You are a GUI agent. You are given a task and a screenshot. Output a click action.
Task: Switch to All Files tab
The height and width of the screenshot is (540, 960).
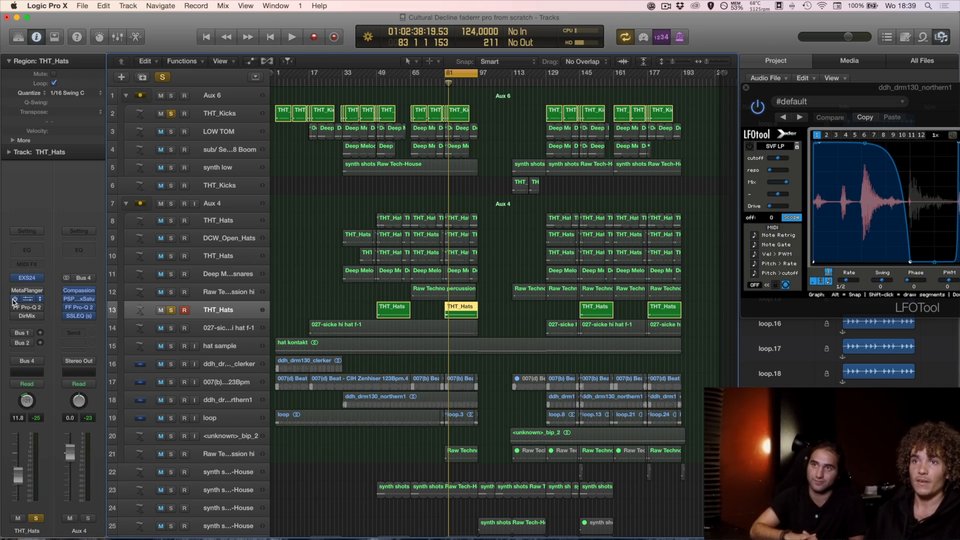(x=922, y=61)
